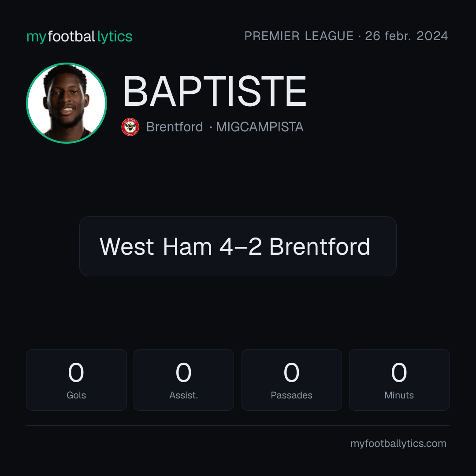
Task: Click the Minuts label text
Action: [399, 395]
